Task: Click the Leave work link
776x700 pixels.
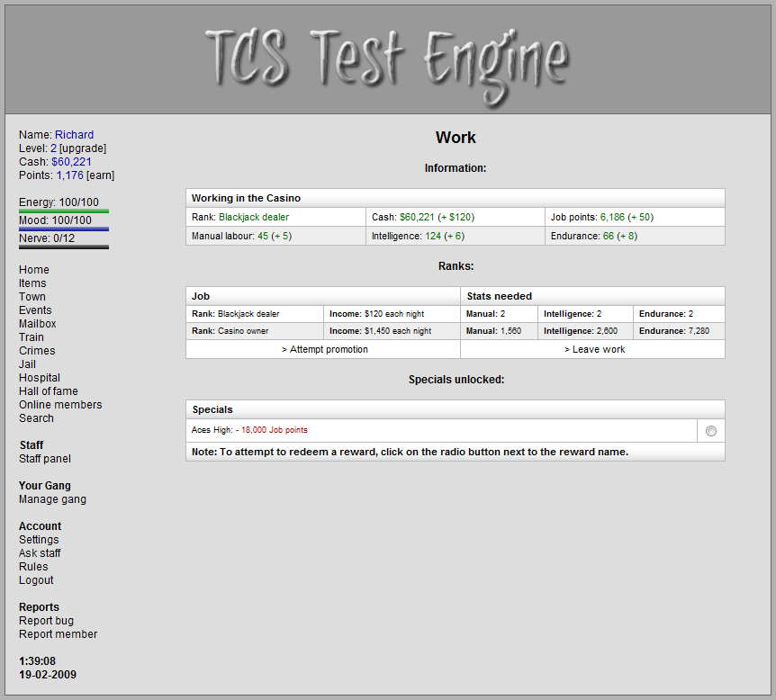Action: 593,349
